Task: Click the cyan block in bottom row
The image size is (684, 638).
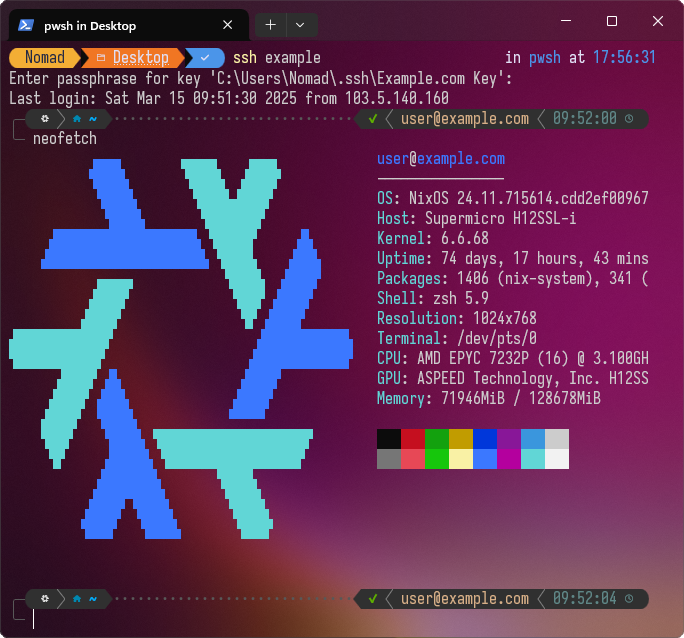Action: pyautogui.click(x=533, y=459)
